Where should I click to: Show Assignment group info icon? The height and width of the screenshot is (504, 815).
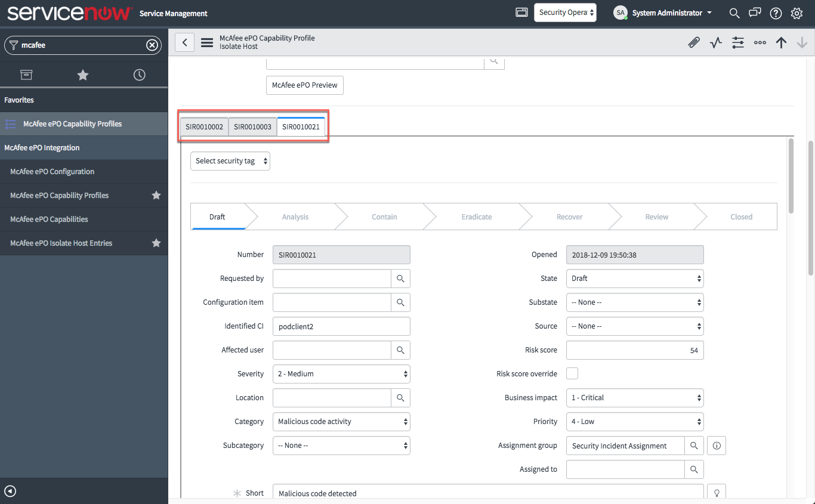coord(717,446)
